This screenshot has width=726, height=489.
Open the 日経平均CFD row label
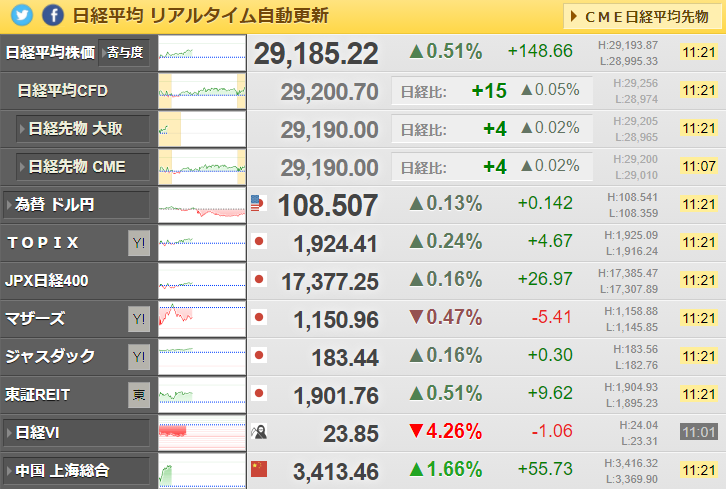pos(63,91)
